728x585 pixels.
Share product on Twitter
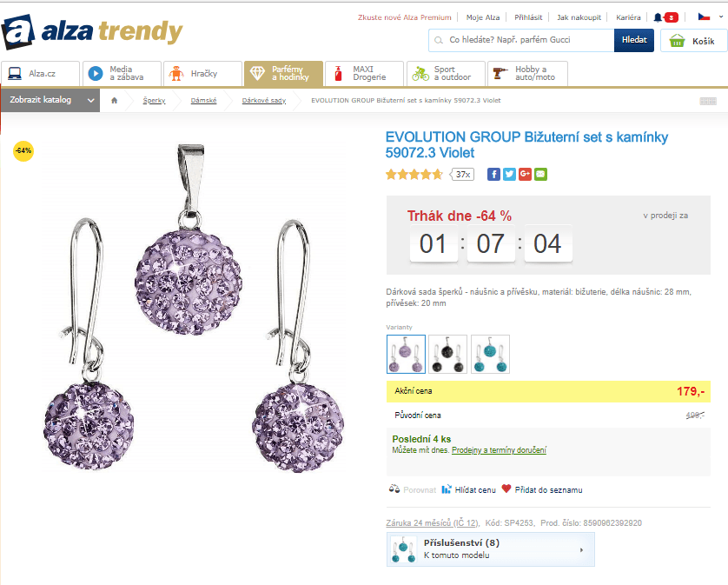click(509, 174)
